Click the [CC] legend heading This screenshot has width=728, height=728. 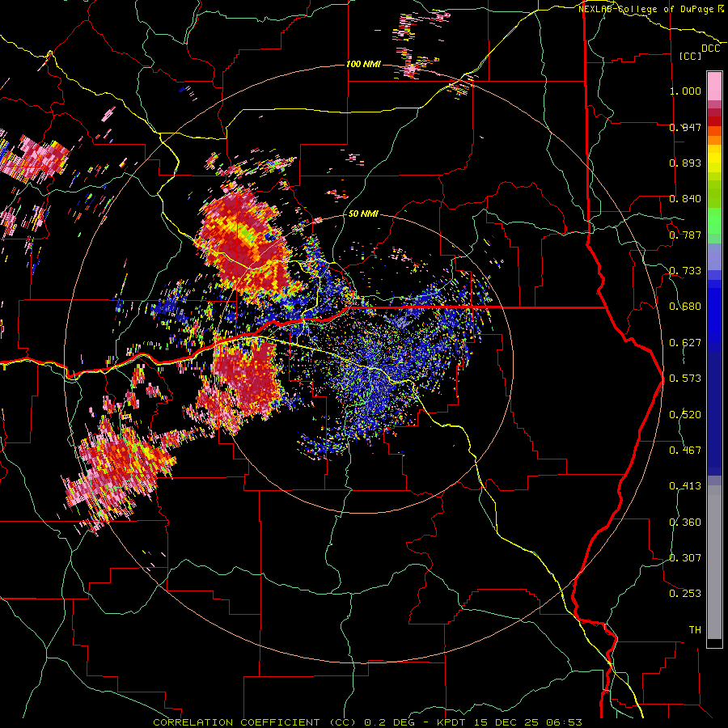point(691,56)
